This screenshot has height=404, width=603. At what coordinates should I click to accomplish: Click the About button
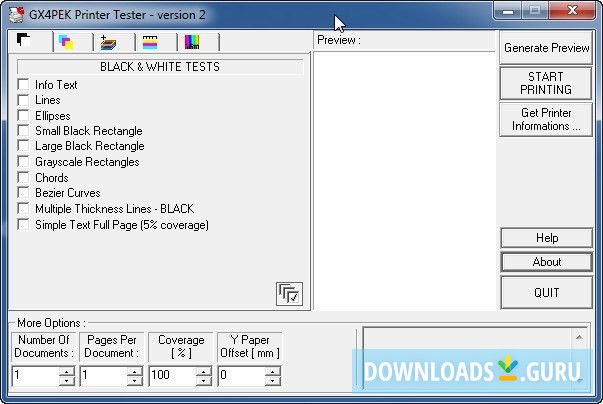tap(546, 262)
